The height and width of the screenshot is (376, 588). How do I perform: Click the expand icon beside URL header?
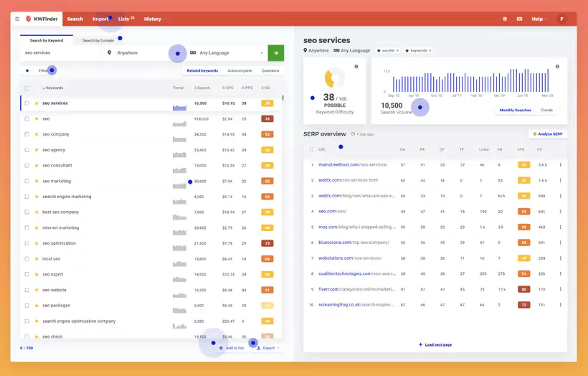coord(311,149)
